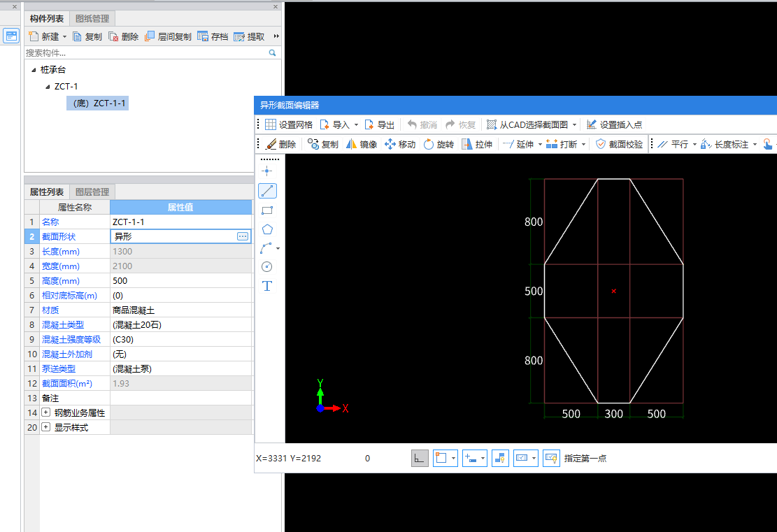777x532 pixels.
Task: Select the line drawing tool
Action: click(267, 191)
